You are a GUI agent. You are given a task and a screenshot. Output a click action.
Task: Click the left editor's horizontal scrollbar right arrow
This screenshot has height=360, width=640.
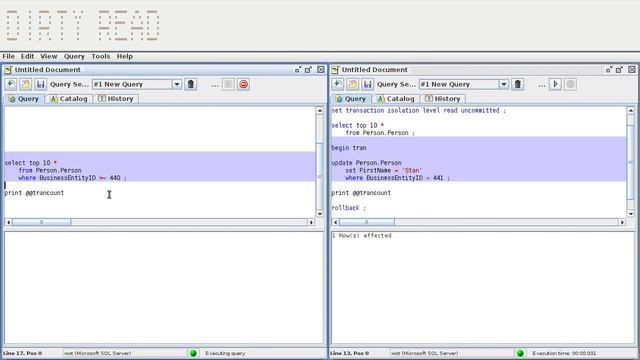click(x=311, y=222)
